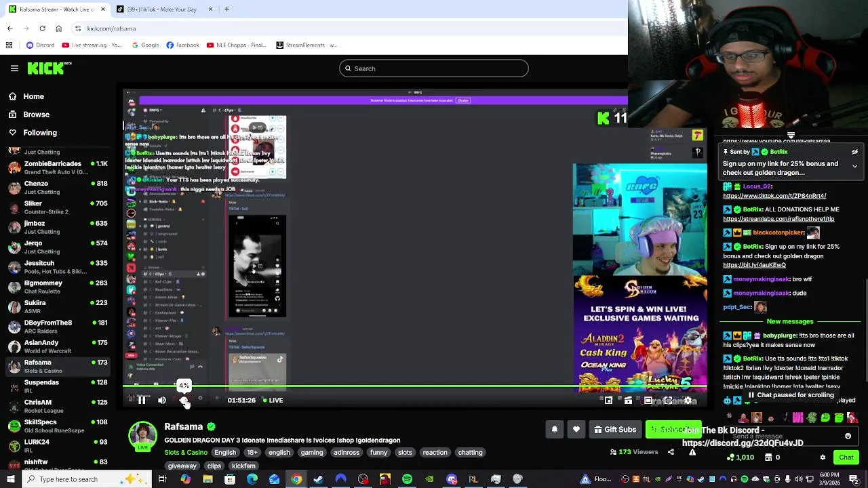Click the Windows taskbar search box
Screen dimensions: 868x488
[89, 479]
